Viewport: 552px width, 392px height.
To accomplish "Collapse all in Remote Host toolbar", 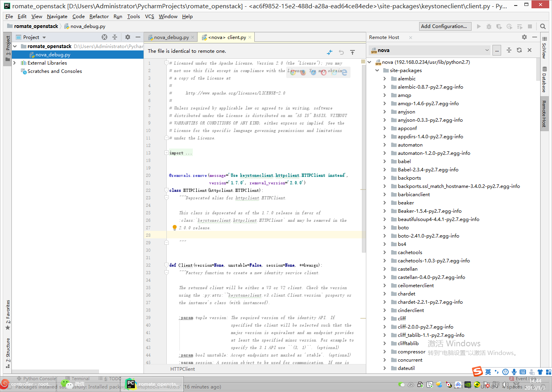I will (509, 50).
